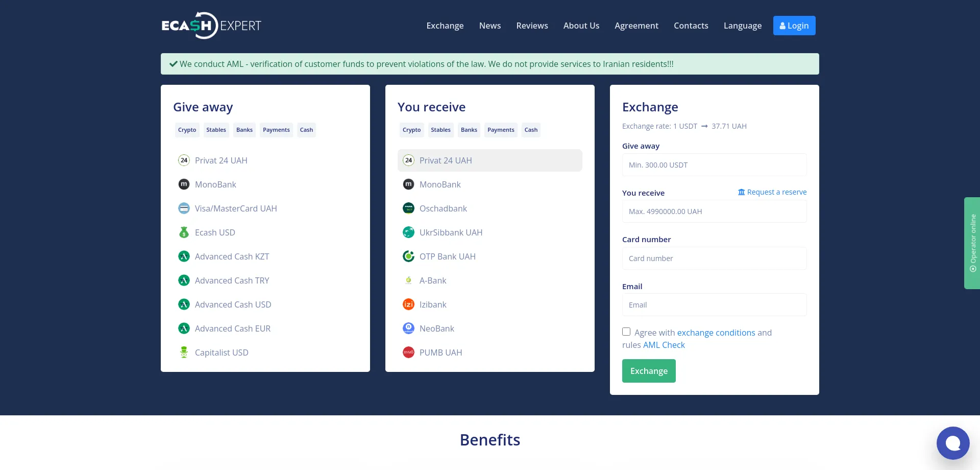Select the Oschadbank icon in You receive
The width and height of the screenshot is (980, 470).
point(408,208)
